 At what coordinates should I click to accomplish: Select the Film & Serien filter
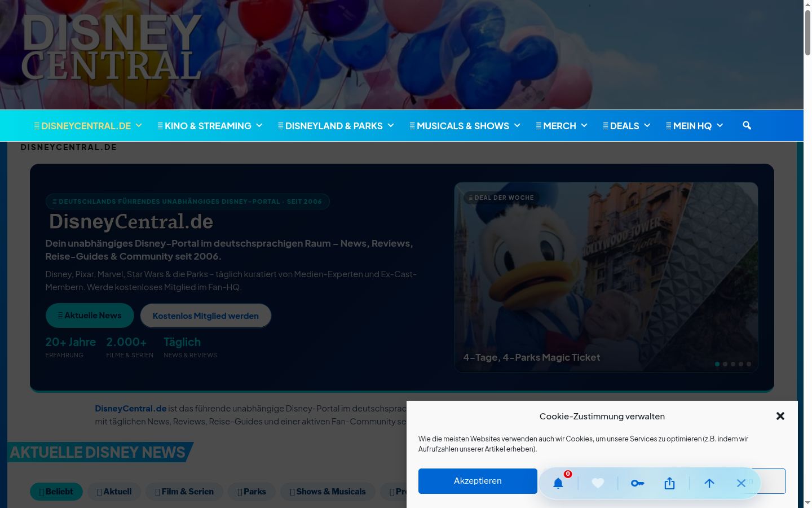tap(184, 492)
